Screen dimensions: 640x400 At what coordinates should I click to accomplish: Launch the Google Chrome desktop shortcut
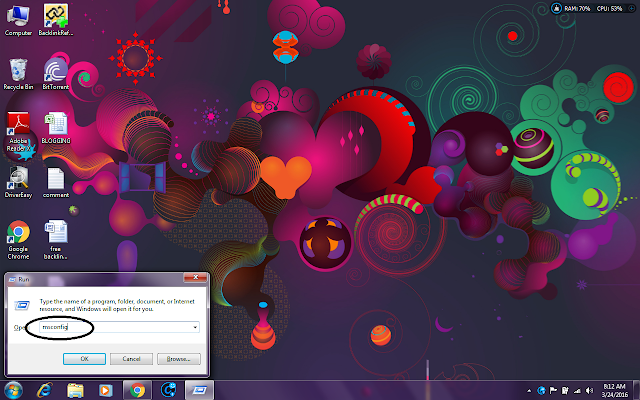[18, 240]
